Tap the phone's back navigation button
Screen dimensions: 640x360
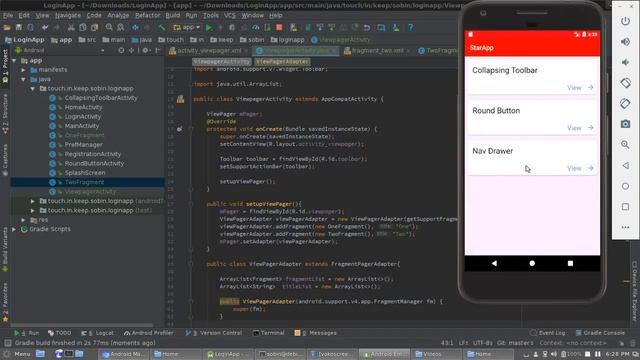[x=494, y=263]
